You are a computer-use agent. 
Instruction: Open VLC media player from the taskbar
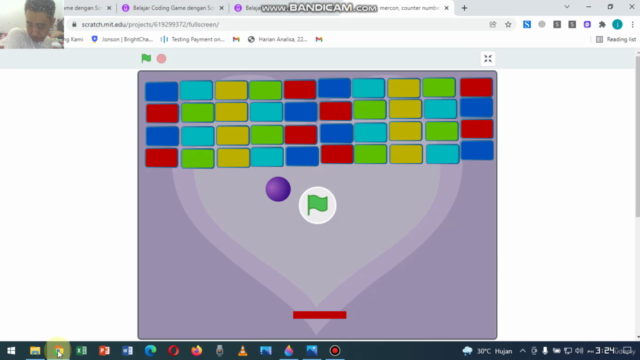pos(242,351)
